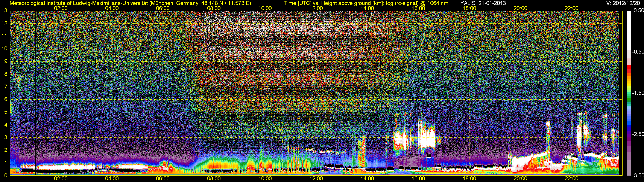This screenshot has width=644, height=182.
Task: Click the 6. height axis label
Action: coord(6,100)
